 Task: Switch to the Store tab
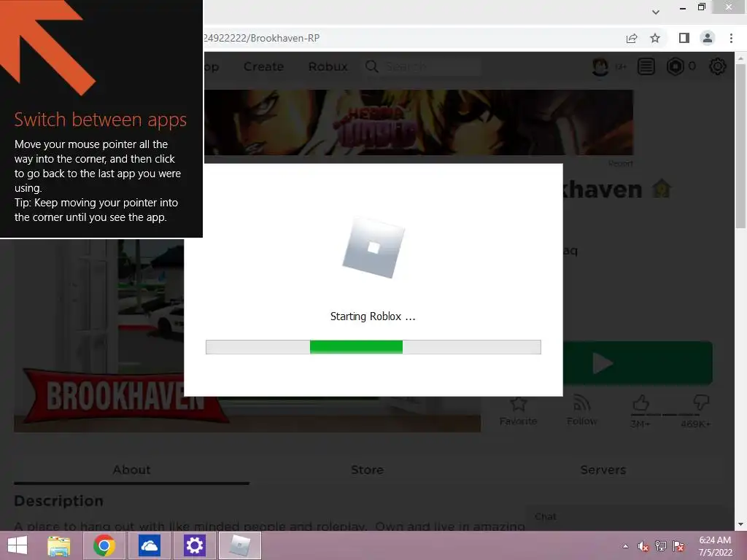pos(368,470)
